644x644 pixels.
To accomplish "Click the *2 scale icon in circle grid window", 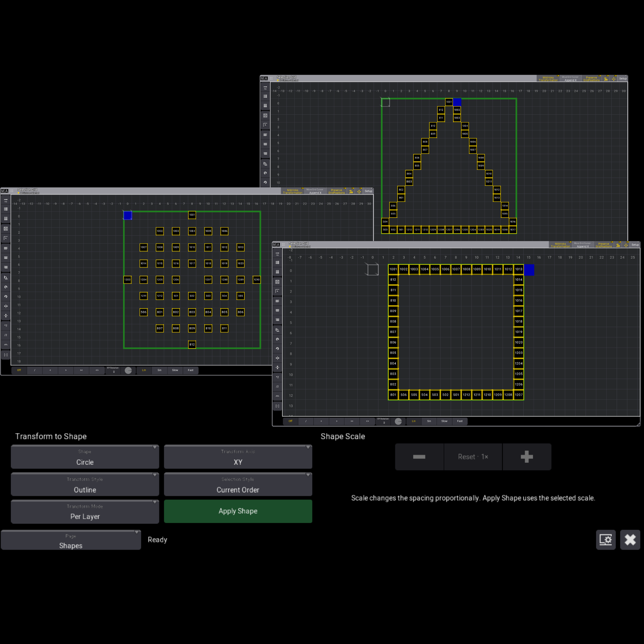I will click(6, 325).
